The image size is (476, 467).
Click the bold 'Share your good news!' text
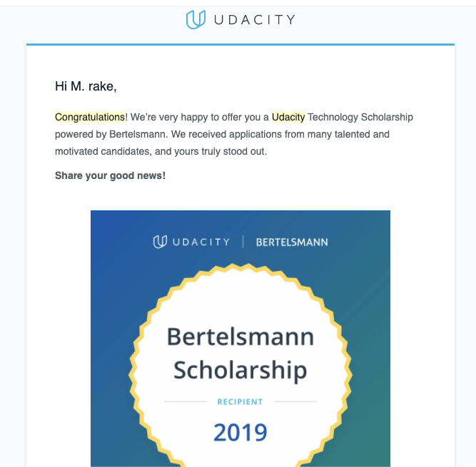coord(110,175)
